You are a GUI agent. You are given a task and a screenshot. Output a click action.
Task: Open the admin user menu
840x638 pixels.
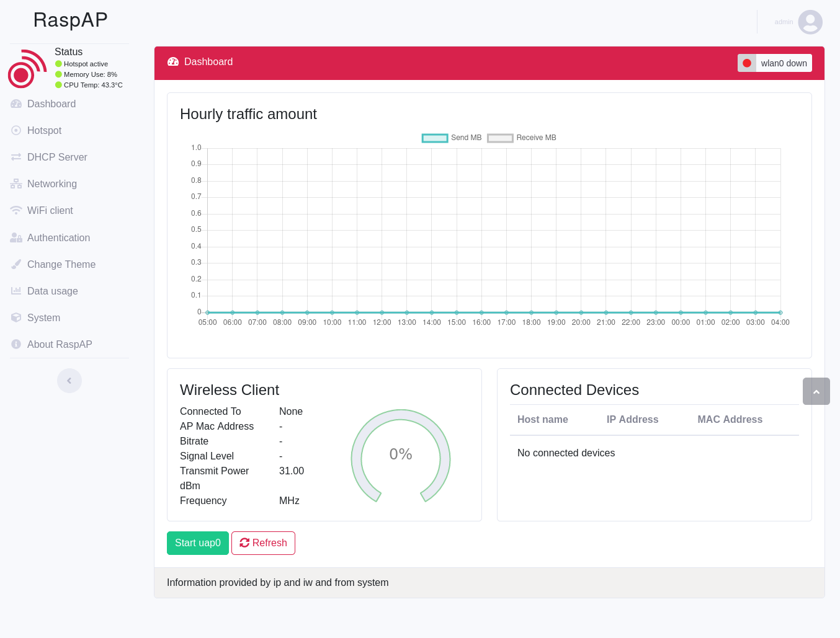798,22
